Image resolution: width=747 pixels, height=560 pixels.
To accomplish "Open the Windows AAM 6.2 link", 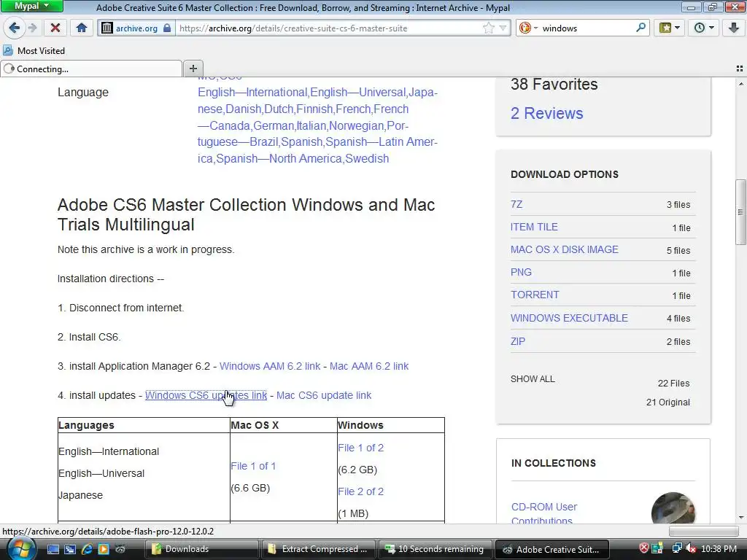I will click(270, 366).
